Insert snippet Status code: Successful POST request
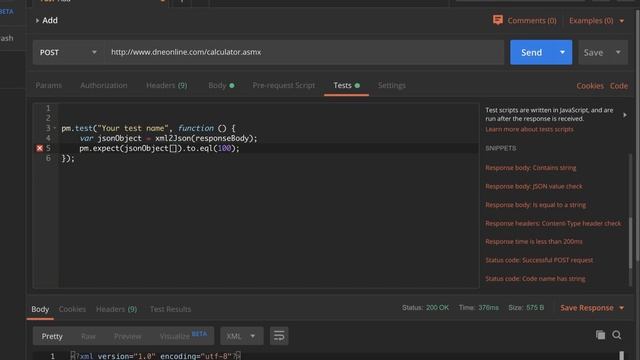 (539, 260)
